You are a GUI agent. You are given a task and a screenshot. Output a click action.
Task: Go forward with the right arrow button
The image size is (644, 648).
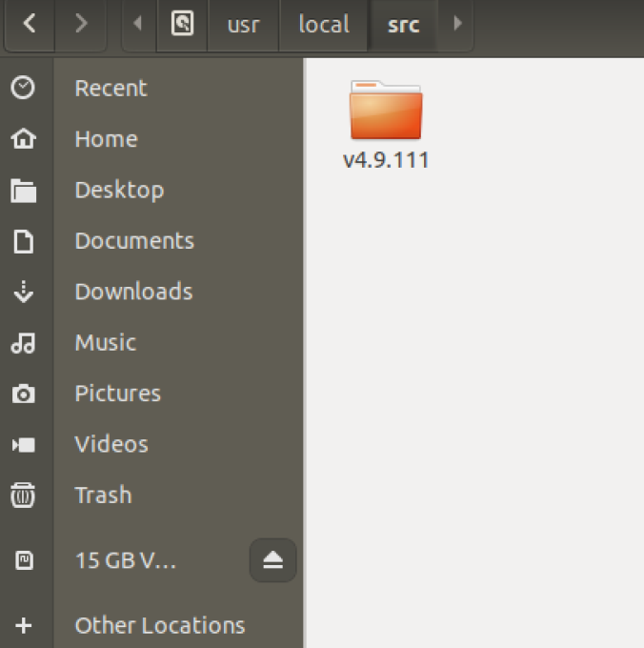point(80,24)
